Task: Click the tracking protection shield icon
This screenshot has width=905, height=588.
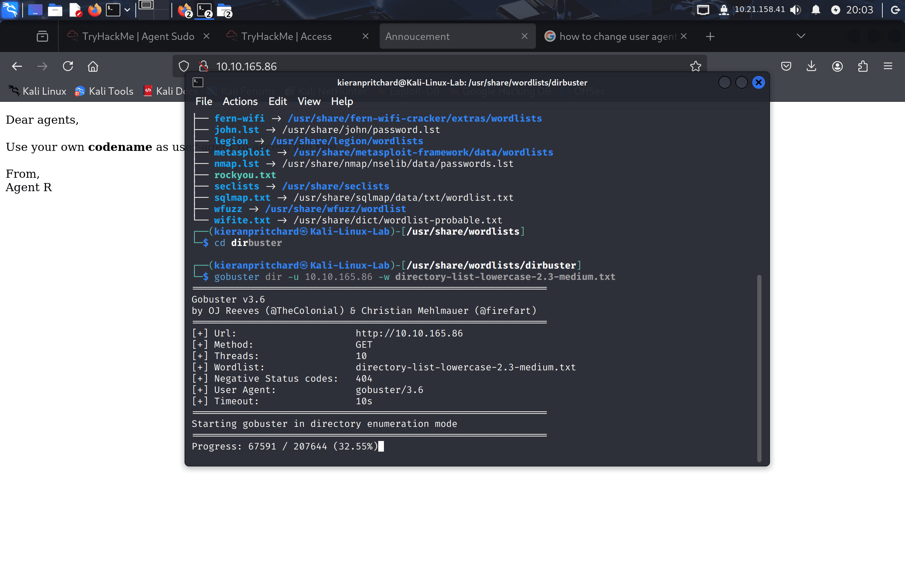Action: 184,66
